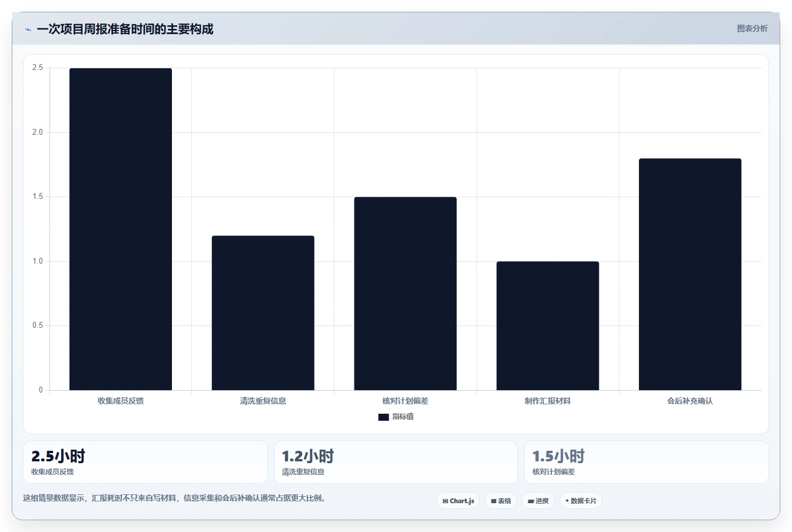Click the 进度 tag chip
Image resolution: width=792 pixels, height=532 pixels.
coord(538,501)
